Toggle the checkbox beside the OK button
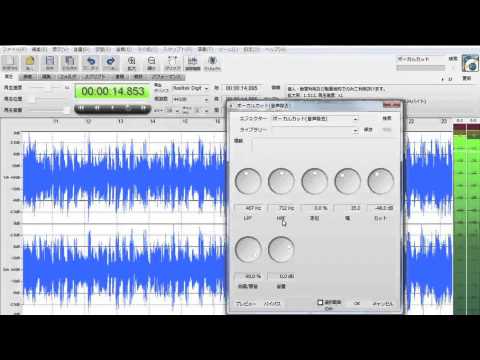Viewport: 480px width, 360px height. click(x=320, y=302)
